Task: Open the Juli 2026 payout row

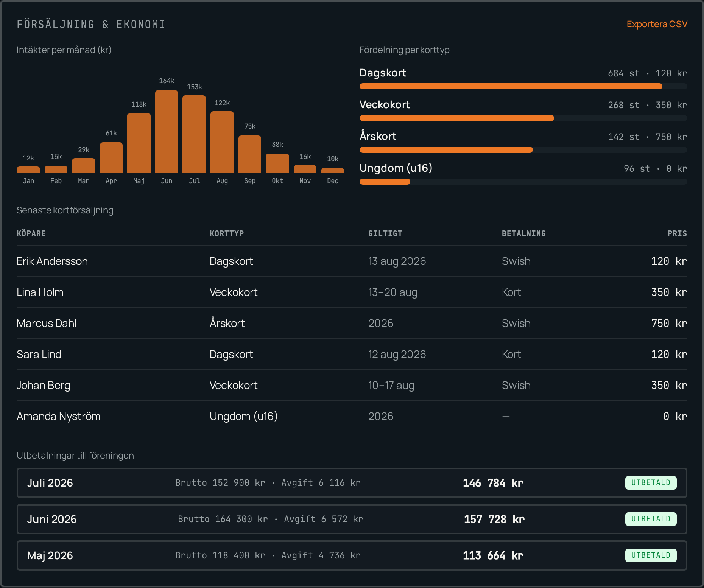Action: point(352,483)
